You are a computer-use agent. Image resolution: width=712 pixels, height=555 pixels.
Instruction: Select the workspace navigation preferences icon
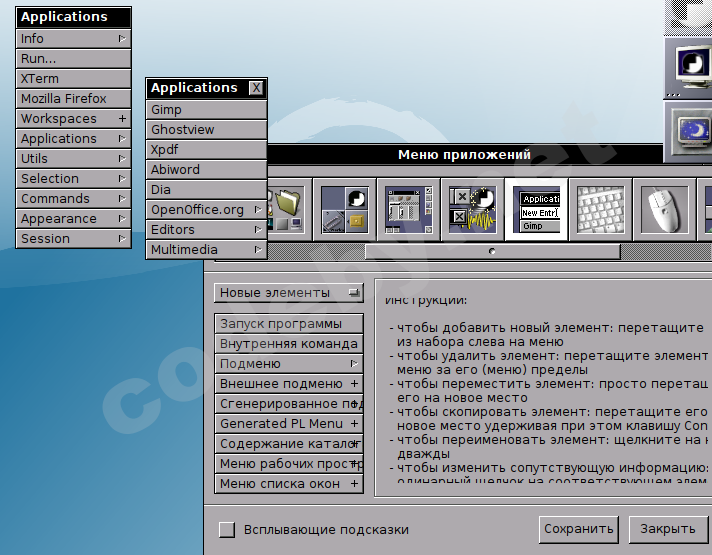(409, 209)
